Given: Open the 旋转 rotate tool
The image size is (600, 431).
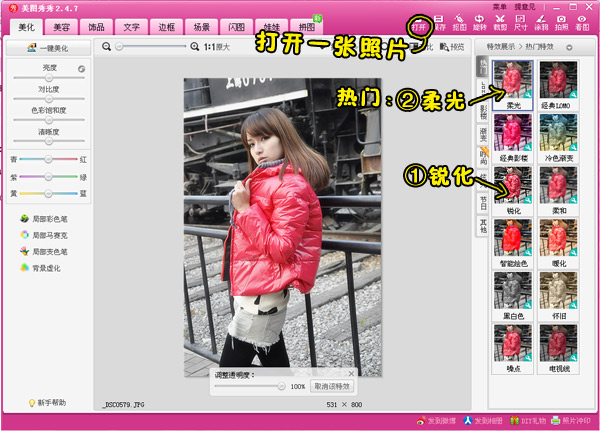Looking at the screenshot, I should click(480, 24).
